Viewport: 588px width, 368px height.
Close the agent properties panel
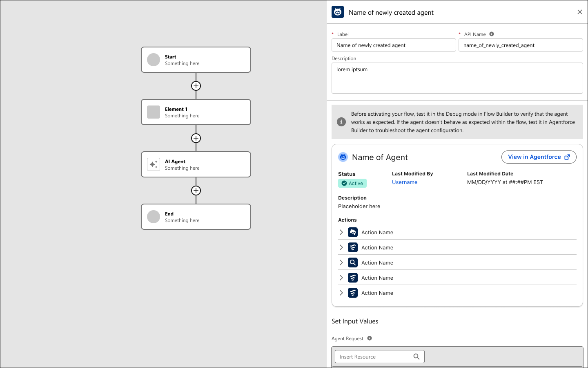coord(580,12)
